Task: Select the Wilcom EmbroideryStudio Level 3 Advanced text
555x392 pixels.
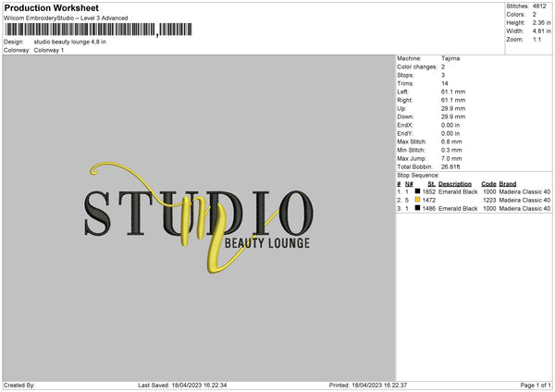Action: pyautogui.click(x=66, y=18)
